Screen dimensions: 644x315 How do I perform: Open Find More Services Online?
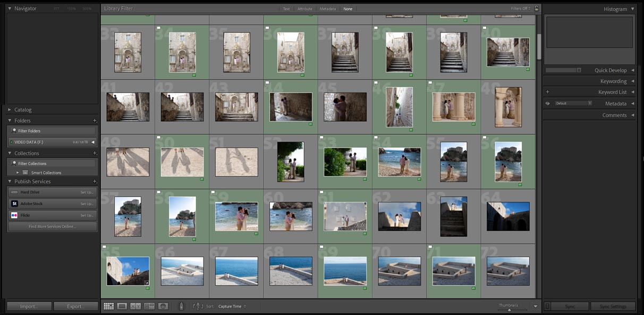coord(52,226)
